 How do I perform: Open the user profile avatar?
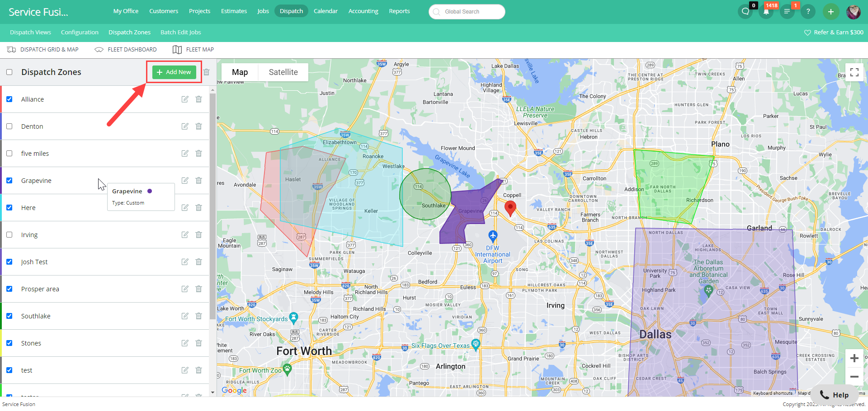tap(854, 12)
